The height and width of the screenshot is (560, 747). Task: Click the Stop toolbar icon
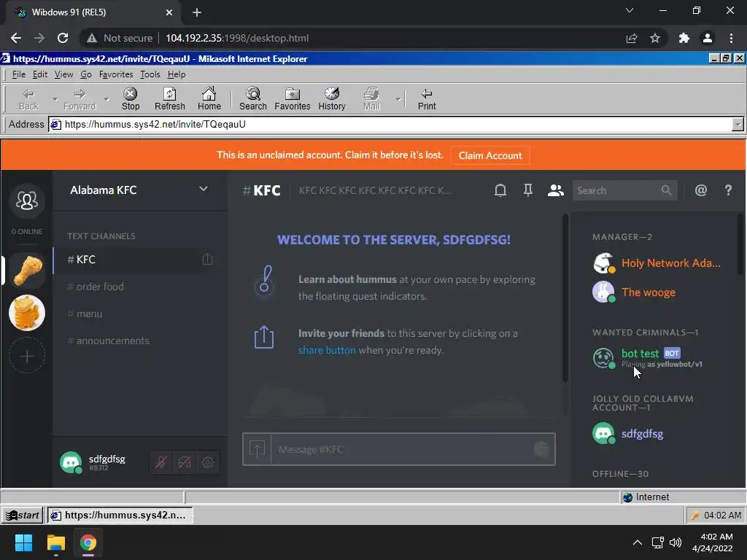[x=130, y=99]
